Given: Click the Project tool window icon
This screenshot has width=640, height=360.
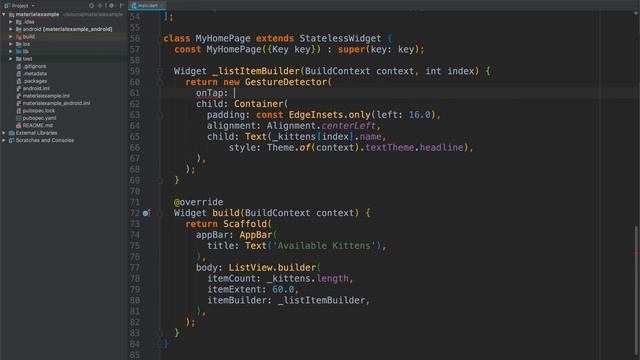Looking at the screenshot, I should tap(7, 6).
